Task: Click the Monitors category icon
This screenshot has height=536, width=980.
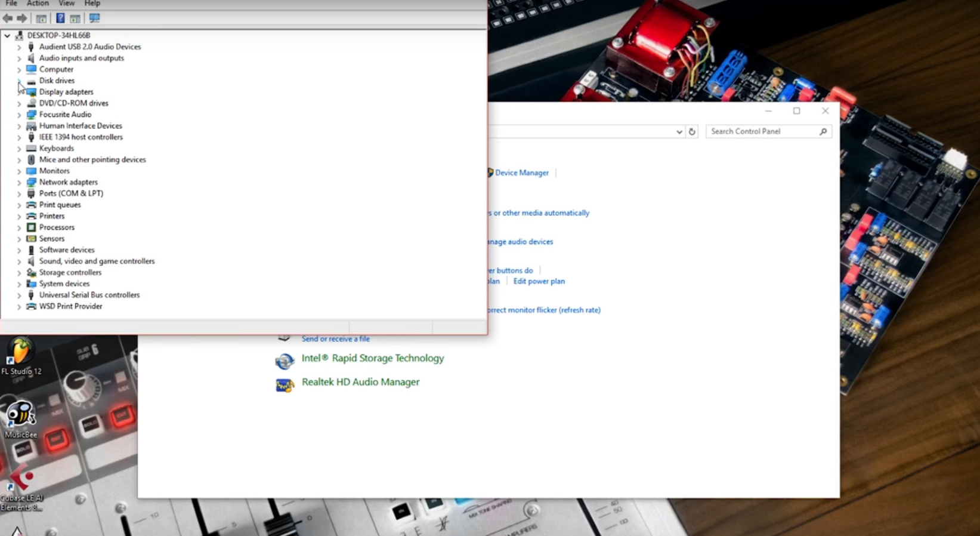Action: [x=31, y=171]
